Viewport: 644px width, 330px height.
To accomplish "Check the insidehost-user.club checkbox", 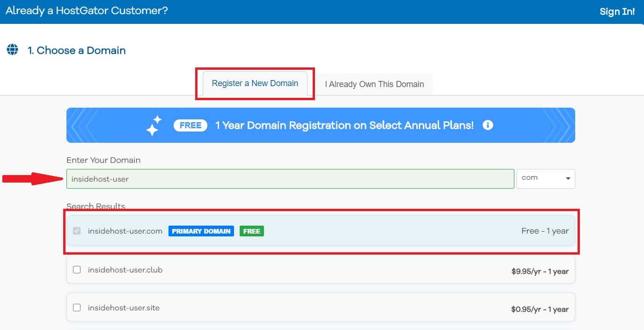I will point(77,270).
